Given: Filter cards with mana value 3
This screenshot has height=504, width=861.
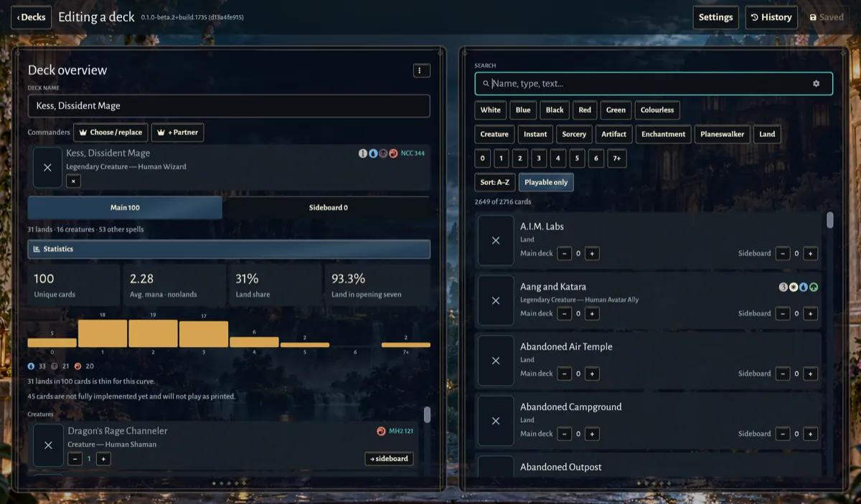Looking at the screenshot, I should 539,158.
